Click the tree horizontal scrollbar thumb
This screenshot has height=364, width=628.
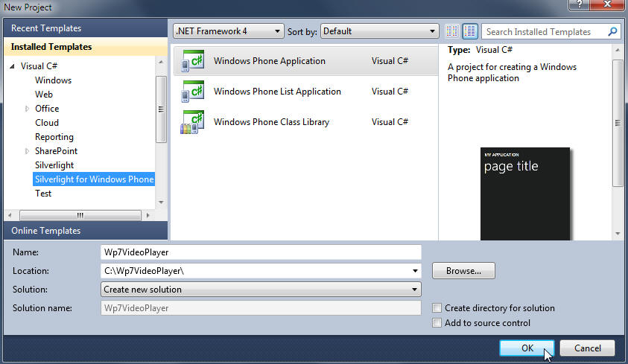[80, 215]
